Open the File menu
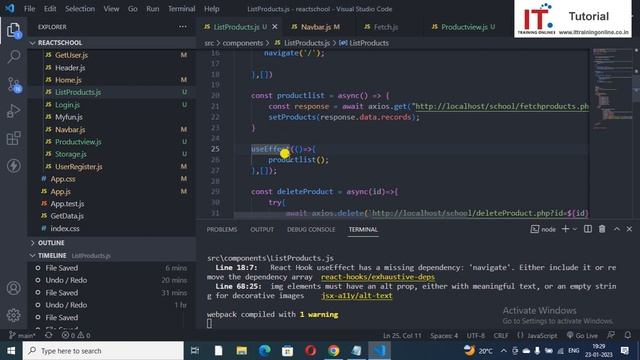The width and height of the screenshot is (640, 360). click(x=29, y=9)
